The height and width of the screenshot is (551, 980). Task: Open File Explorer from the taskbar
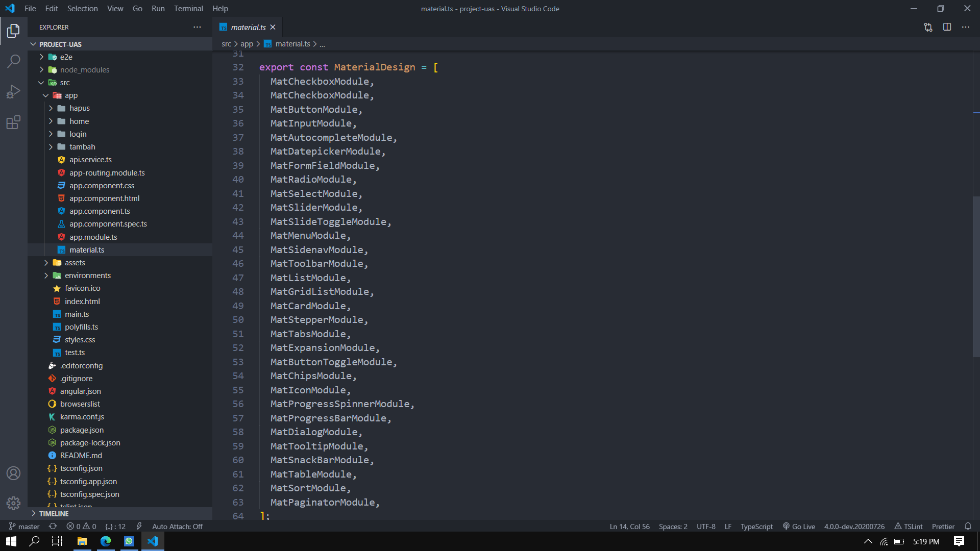82,541
